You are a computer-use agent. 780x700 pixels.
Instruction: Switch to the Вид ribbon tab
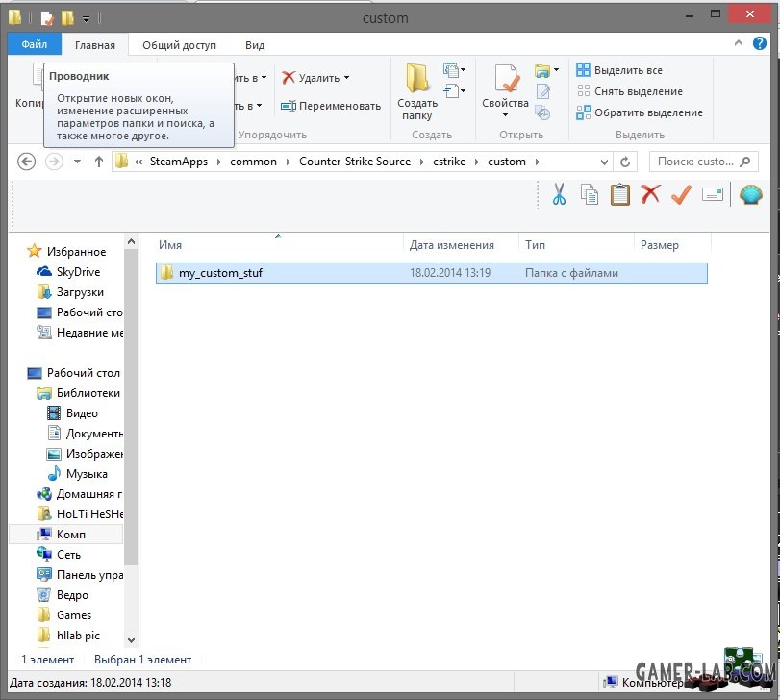click(x=255, y=45)
